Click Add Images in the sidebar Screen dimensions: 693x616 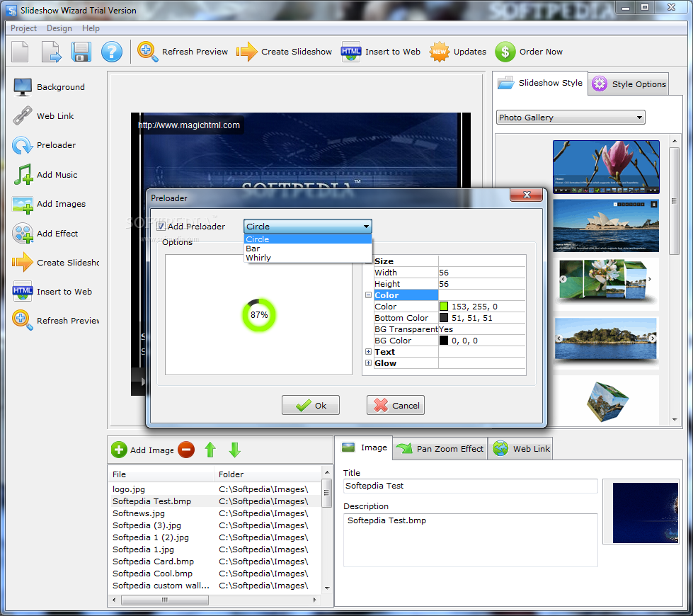point(49,204)
